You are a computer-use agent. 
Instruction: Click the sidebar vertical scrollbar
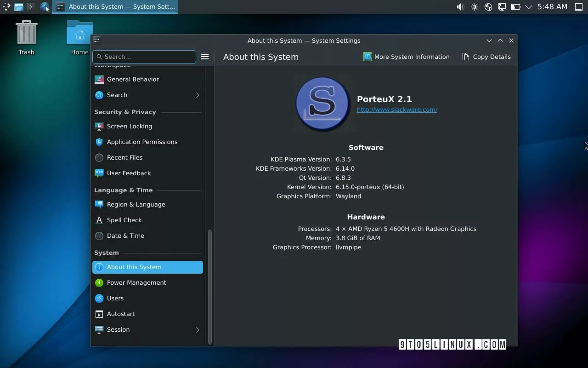210,285
